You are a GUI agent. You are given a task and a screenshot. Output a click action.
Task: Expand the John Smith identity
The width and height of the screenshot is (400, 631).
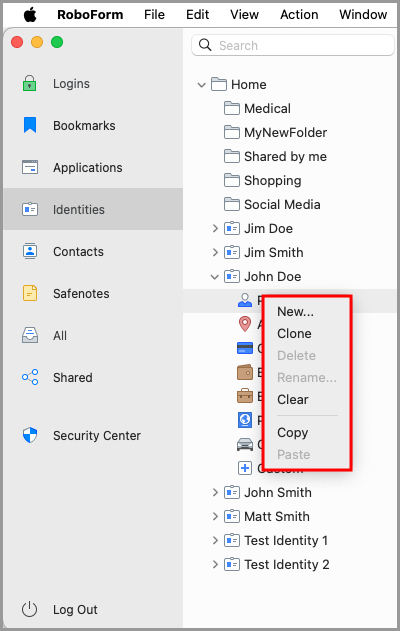coord(215,492)
